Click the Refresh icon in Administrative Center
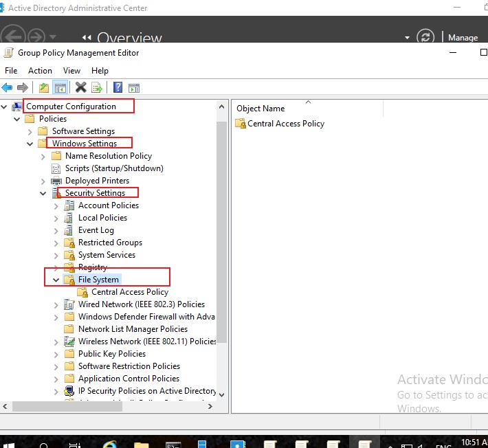The width and height of the screenshot is (488, 448). pos(425,37)
